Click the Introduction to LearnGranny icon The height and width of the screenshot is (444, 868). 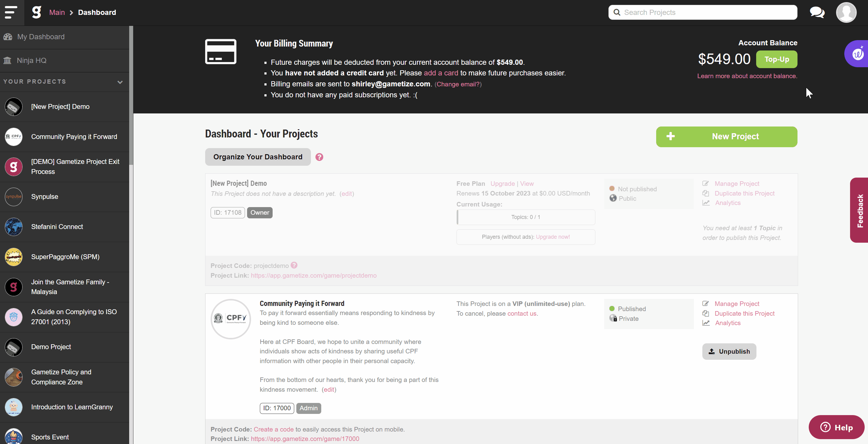13,407
